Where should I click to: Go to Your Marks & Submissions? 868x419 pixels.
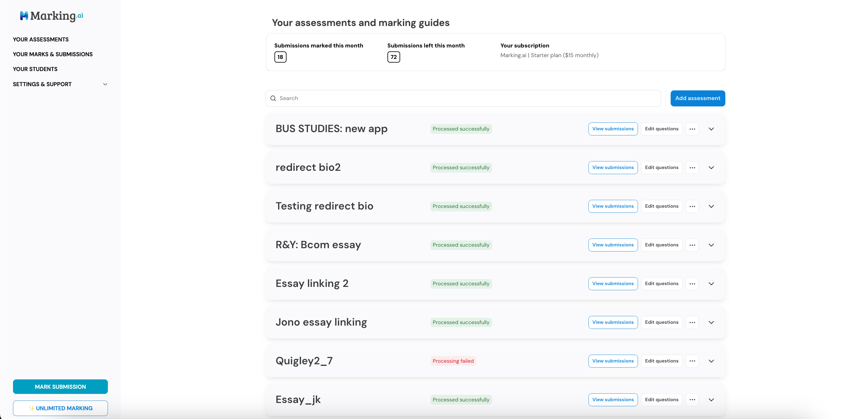pyautogui.click(x=53, y=54)
